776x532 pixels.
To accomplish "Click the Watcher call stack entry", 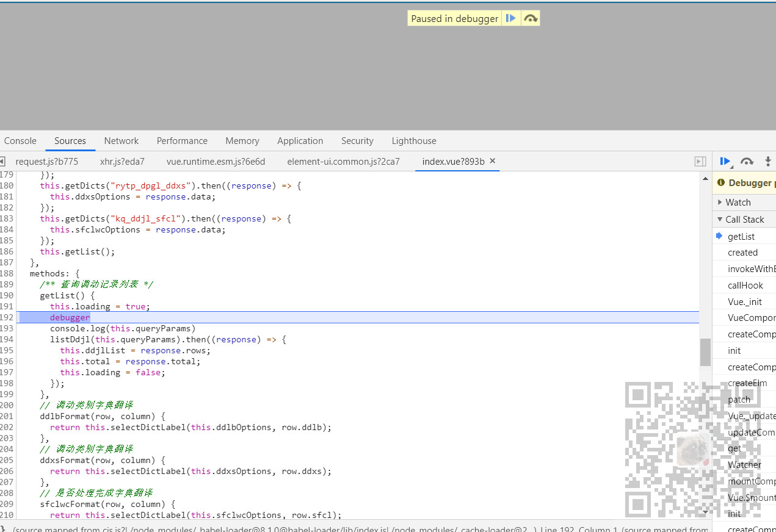I will (744, 464).
